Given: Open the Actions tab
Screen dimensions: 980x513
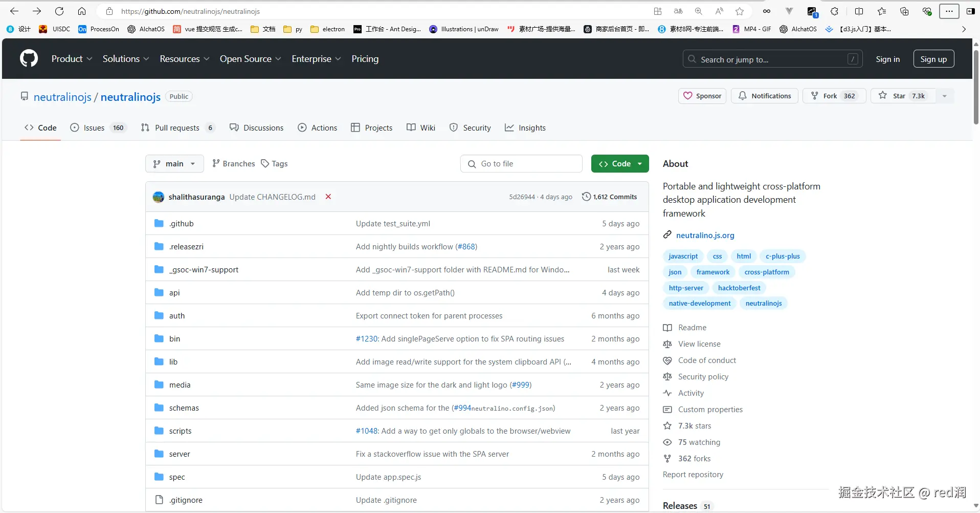Looking at the screenshot, I should tap(318, 127).
